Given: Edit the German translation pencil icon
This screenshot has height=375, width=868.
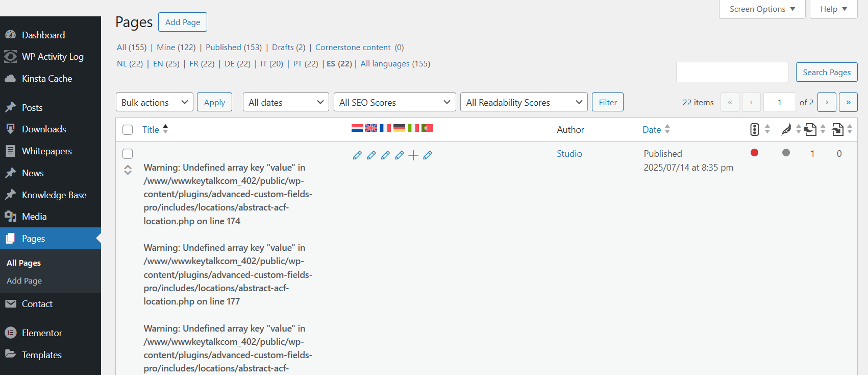Looking at the screenshot, I should click(400, 155).
